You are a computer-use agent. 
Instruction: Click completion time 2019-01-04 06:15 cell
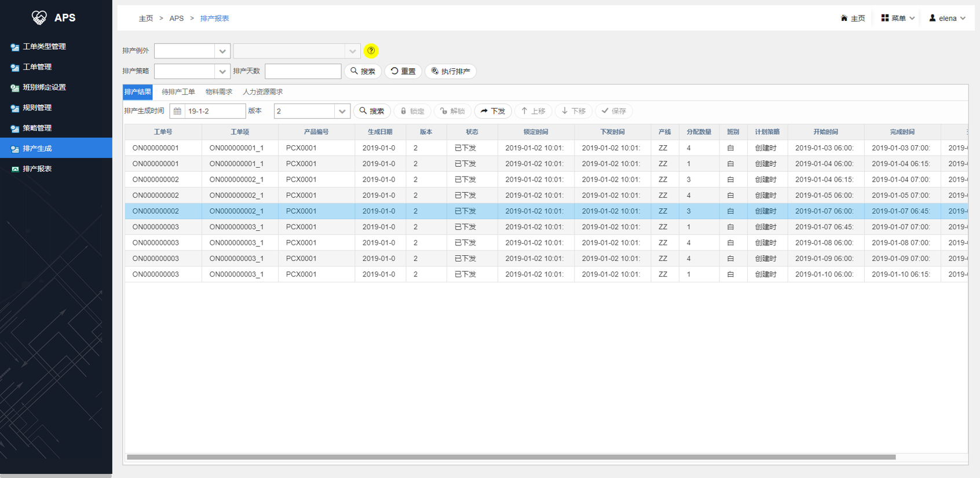point(902,164)
